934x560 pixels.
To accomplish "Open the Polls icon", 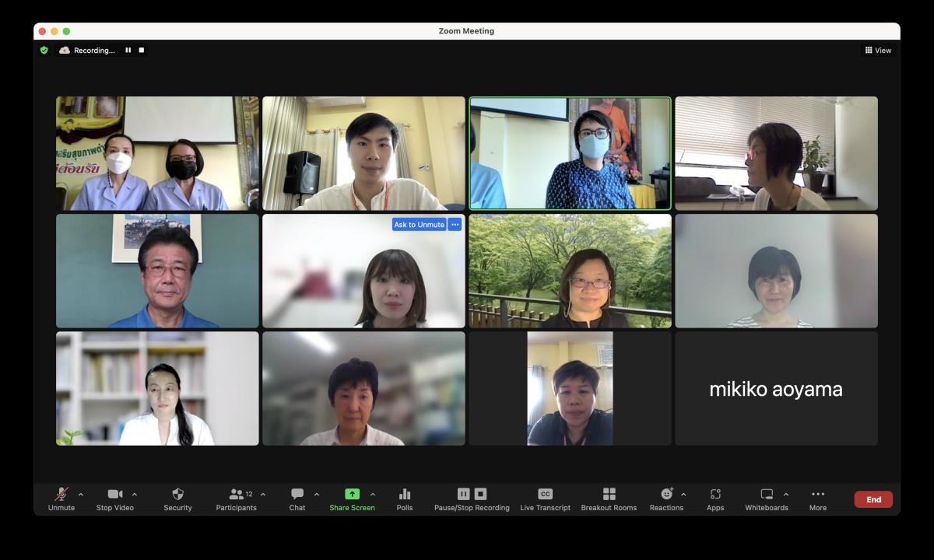I will click(405, 499).
